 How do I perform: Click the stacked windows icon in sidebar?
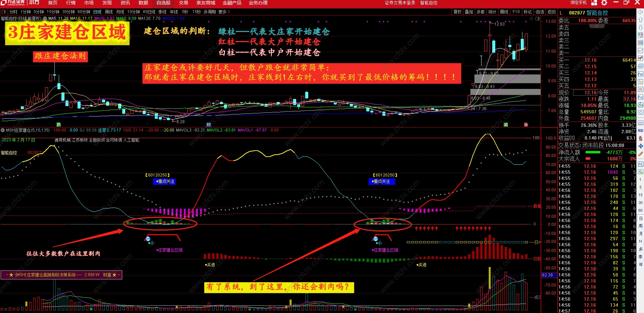click(x=641, y=66)
